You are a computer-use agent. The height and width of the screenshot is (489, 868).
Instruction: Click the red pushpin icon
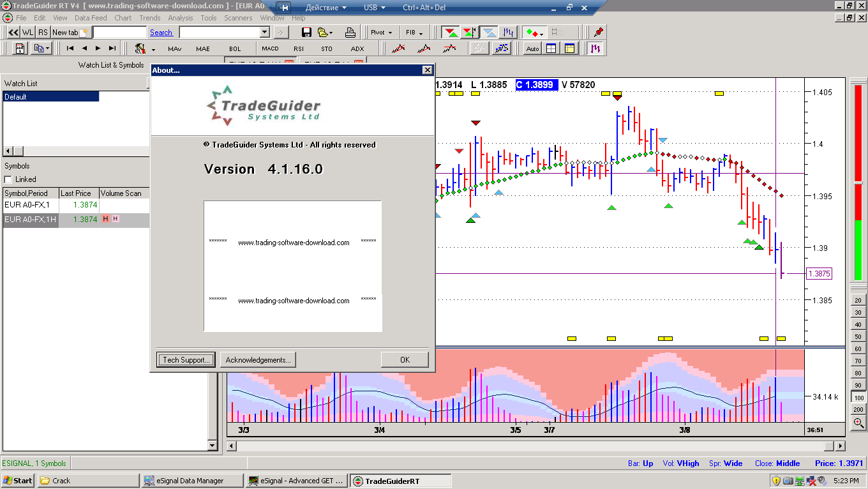pos(597,33)
